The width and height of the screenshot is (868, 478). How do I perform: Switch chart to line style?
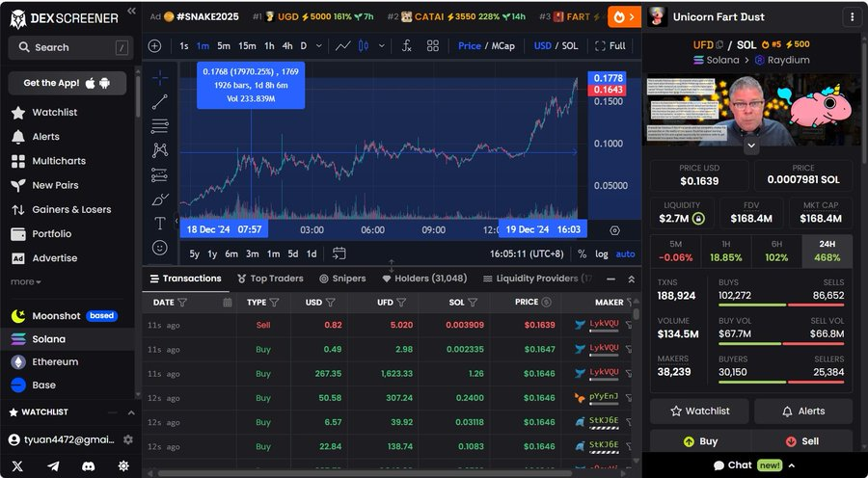coord(343,46)
